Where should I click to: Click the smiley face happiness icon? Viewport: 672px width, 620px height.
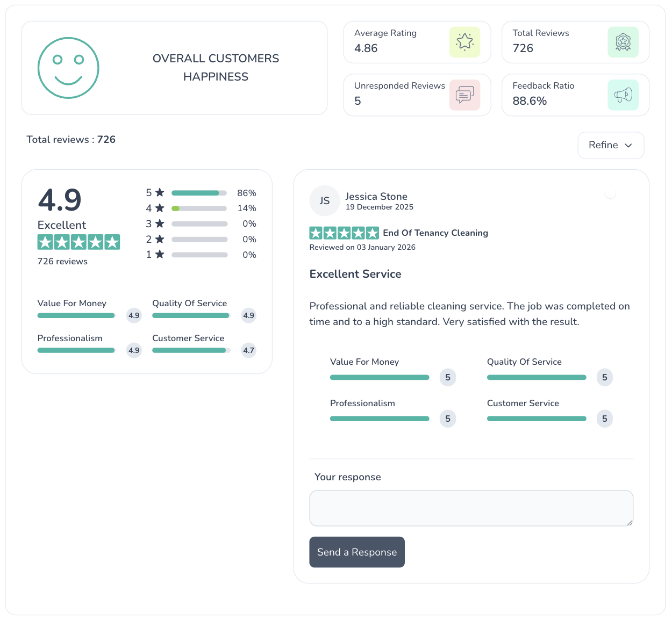pyautogui.click(x=68, y=68)
